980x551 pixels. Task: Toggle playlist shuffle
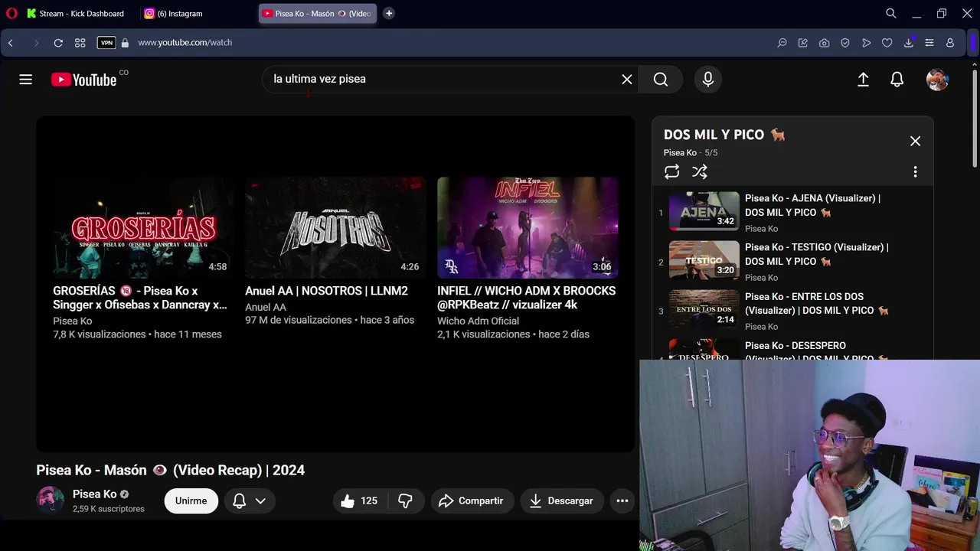pos(700,172)
